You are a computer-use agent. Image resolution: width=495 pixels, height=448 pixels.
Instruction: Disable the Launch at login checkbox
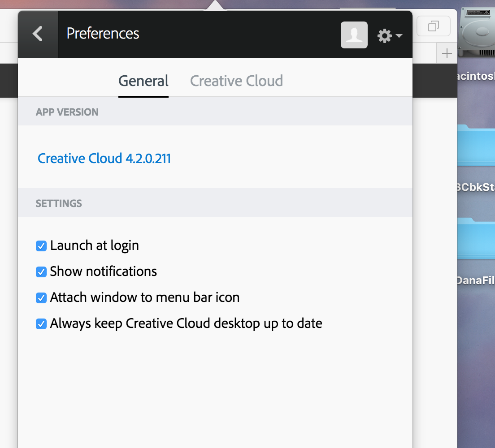[41, 246]
